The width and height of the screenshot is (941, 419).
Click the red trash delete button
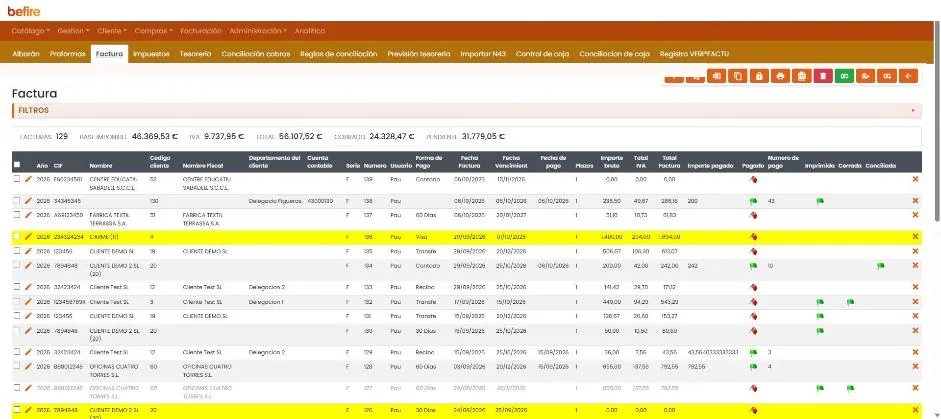click(x=823, y=76)
